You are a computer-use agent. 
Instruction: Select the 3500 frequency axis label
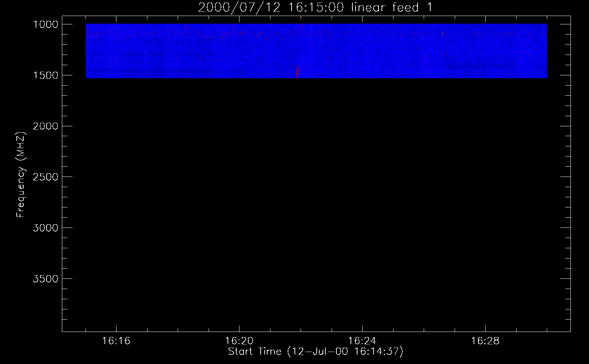point(46,279)
